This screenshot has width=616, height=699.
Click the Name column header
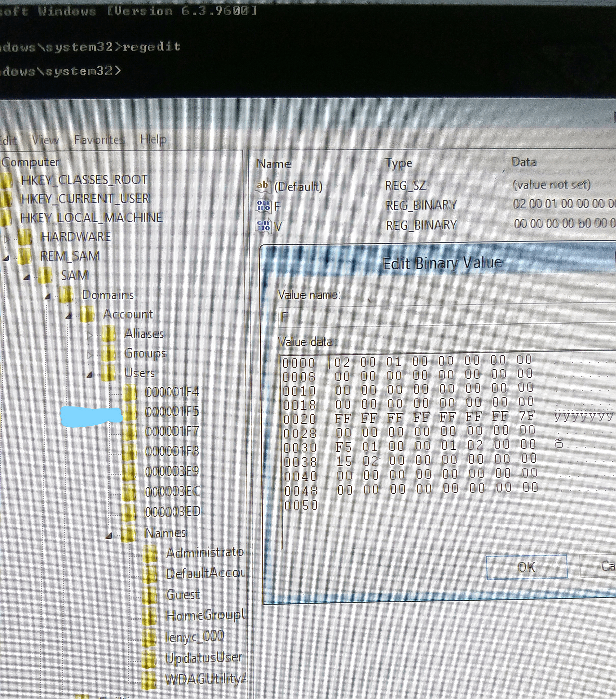click(273, 164)
